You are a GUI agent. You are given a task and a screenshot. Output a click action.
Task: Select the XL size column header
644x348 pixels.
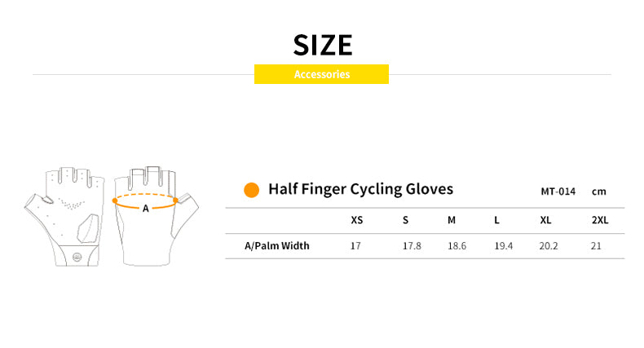point(546,220)
